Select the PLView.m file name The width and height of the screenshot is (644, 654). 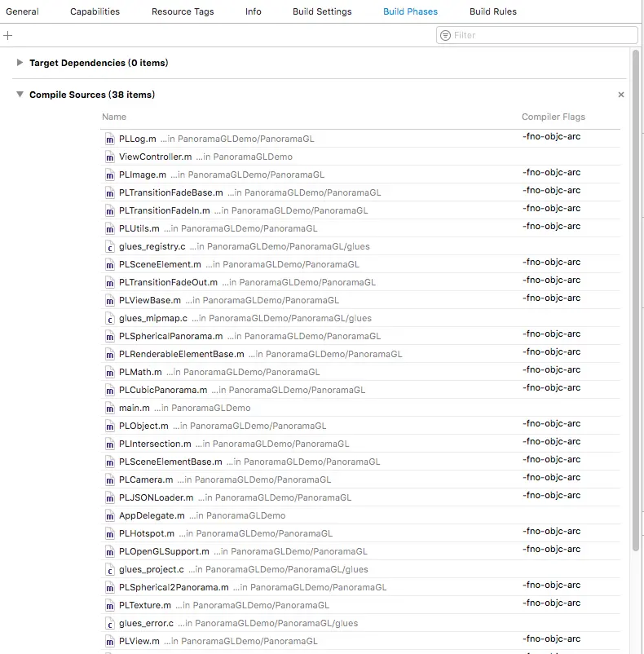[x=139, y=641]
